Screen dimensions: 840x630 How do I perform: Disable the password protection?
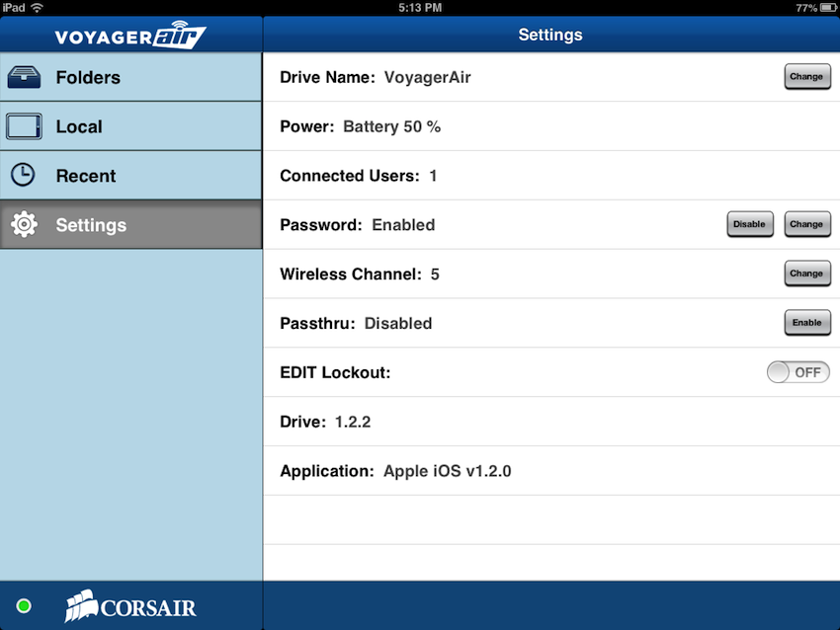pos(750,224)
